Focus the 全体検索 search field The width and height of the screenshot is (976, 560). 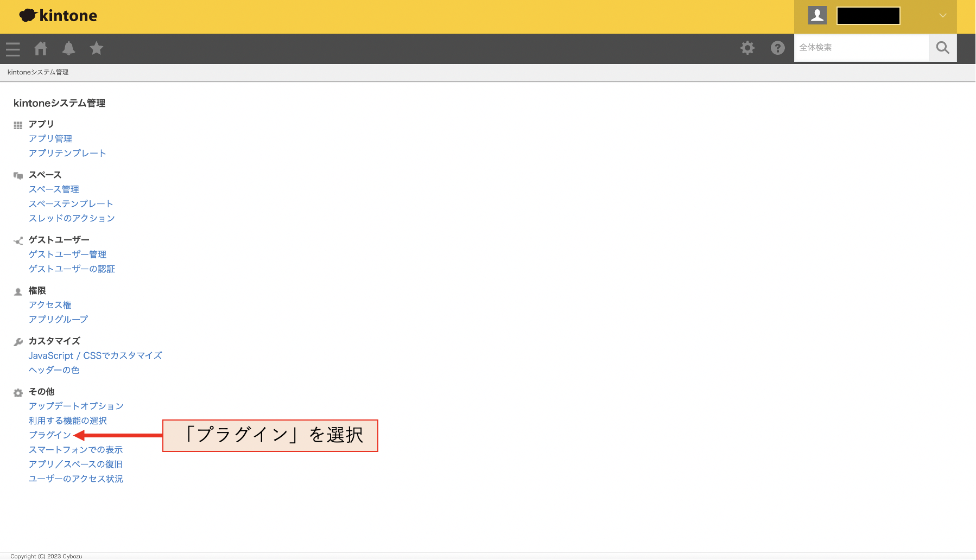click(861, 48)
